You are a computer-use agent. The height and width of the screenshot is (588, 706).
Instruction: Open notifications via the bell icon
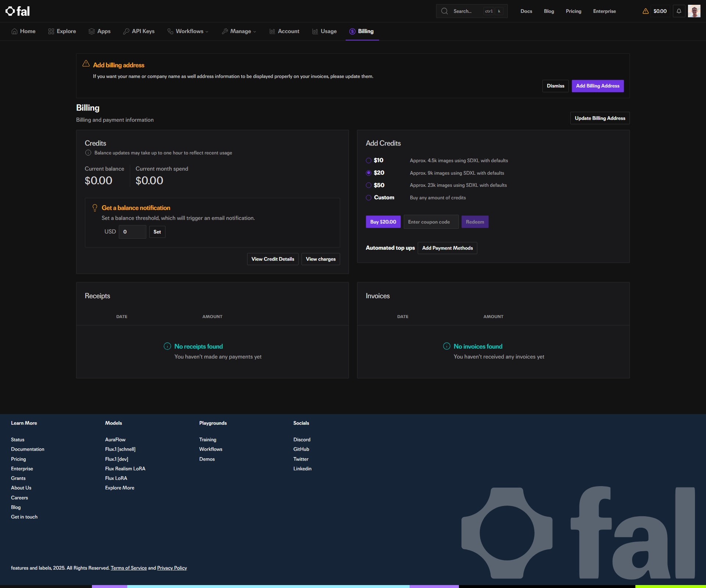(x=679, y=11)
